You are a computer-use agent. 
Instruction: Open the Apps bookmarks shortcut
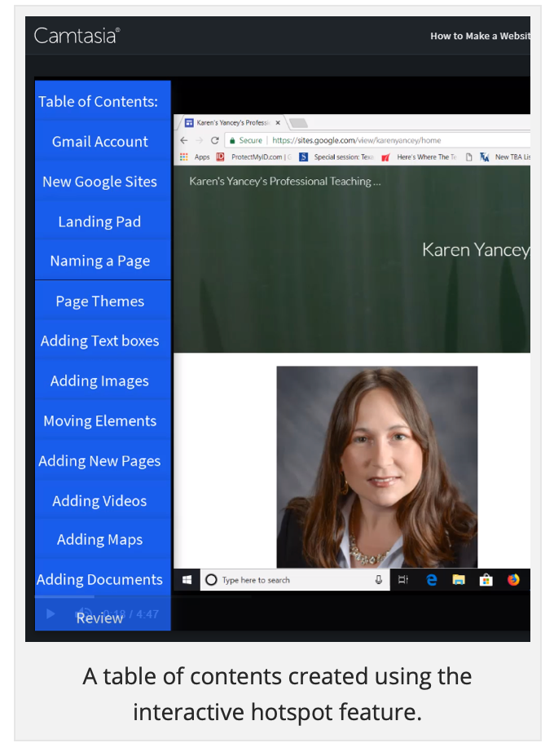point(195,156)
